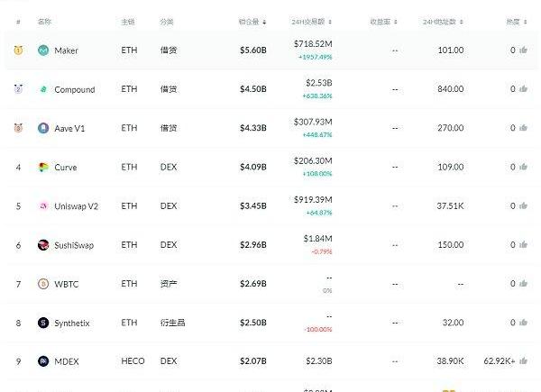Select the $4.33B locked value cell
Screen dimensions: 541x392
pyautogui.click(x=253, y=128)
